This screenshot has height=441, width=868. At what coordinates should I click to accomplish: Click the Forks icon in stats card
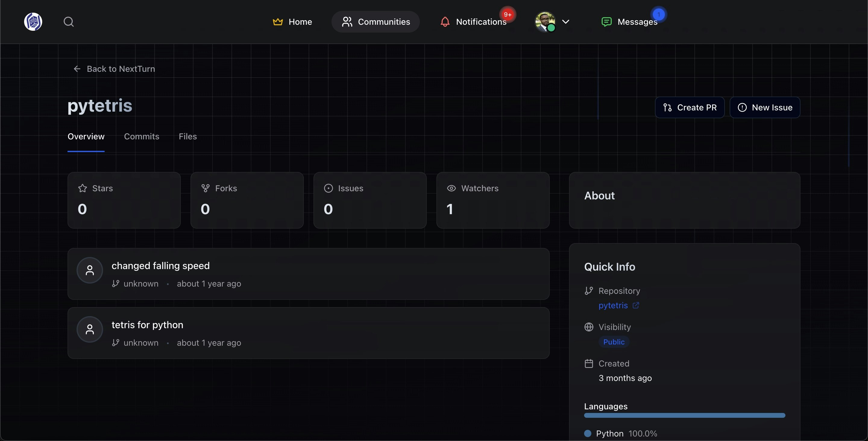click(205, 188)
